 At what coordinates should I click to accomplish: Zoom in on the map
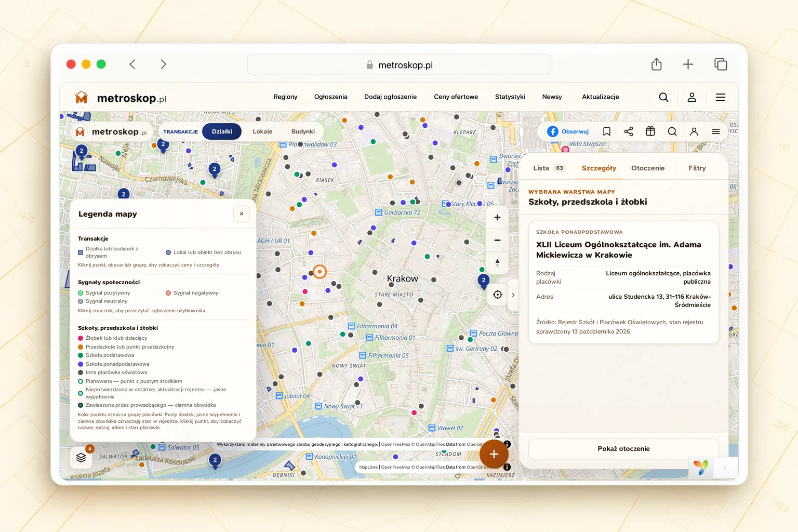tap(497, 218)
